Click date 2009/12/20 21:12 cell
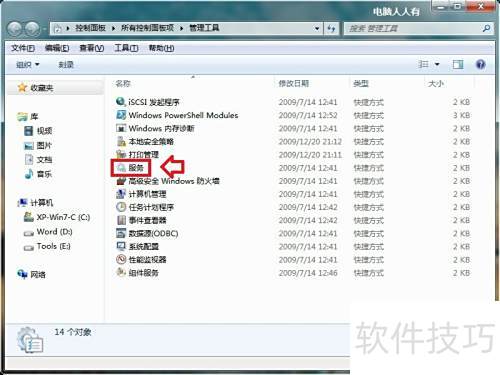This screenshot has height=375, width=500. 310,141
